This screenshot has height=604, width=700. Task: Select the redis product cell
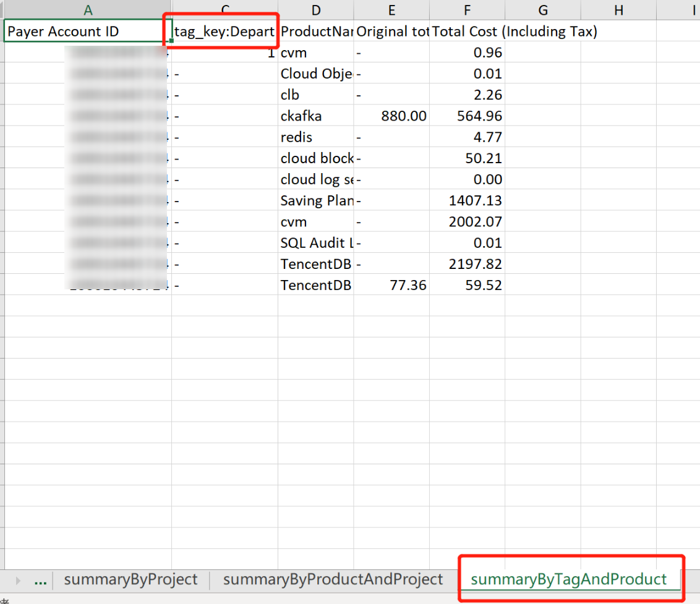[x=315, y=137]
